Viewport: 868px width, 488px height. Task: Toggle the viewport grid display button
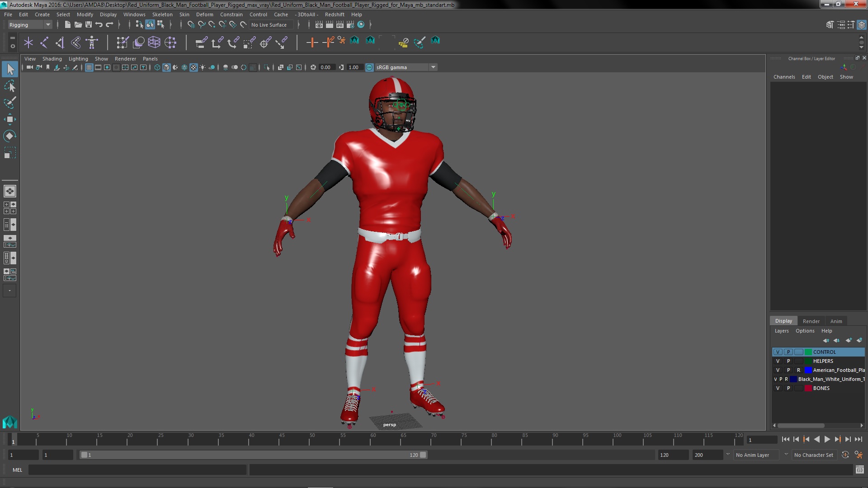tap(89, 67)
